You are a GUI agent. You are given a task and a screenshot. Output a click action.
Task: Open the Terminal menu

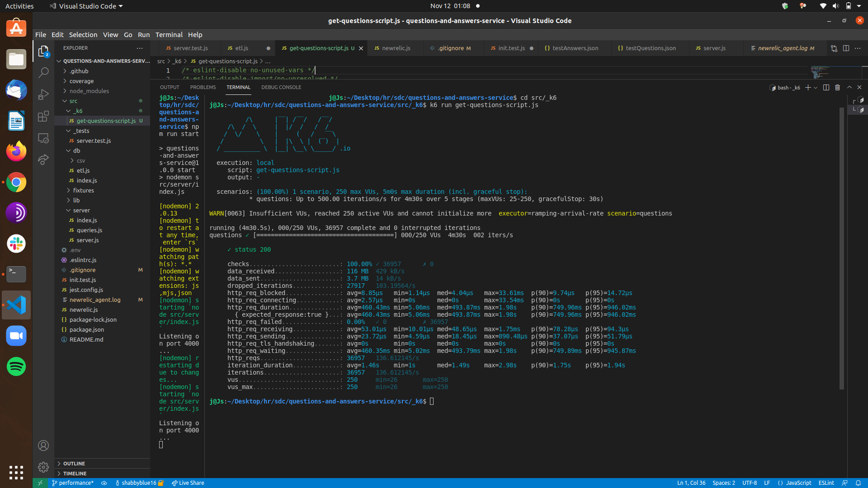coord(169,35)
